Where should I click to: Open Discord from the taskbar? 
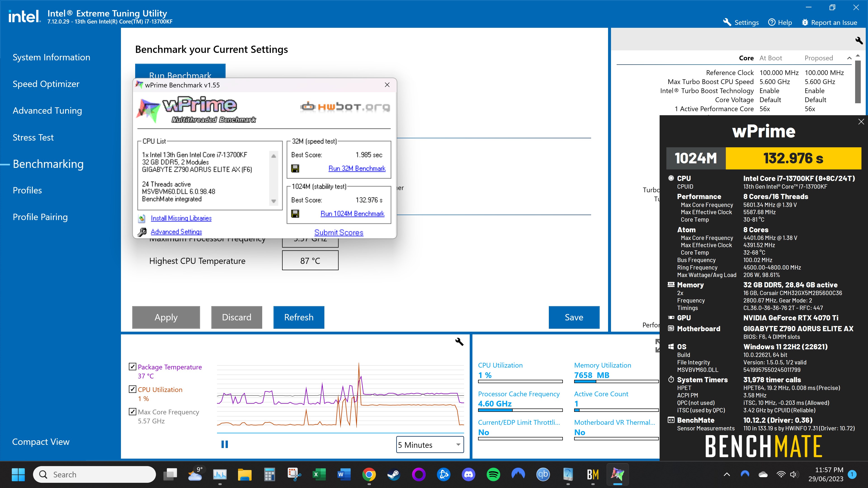click(x=468, y=474)
